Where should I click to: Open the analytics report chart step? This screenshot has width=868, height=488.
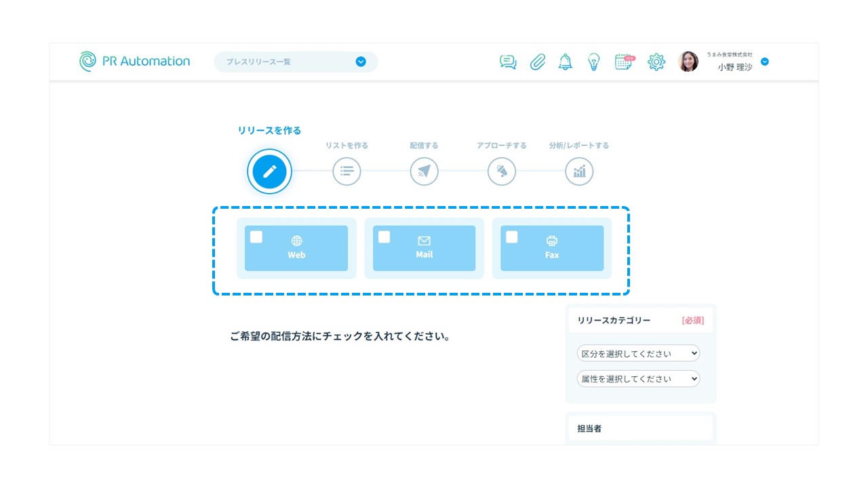click(579, 171)
